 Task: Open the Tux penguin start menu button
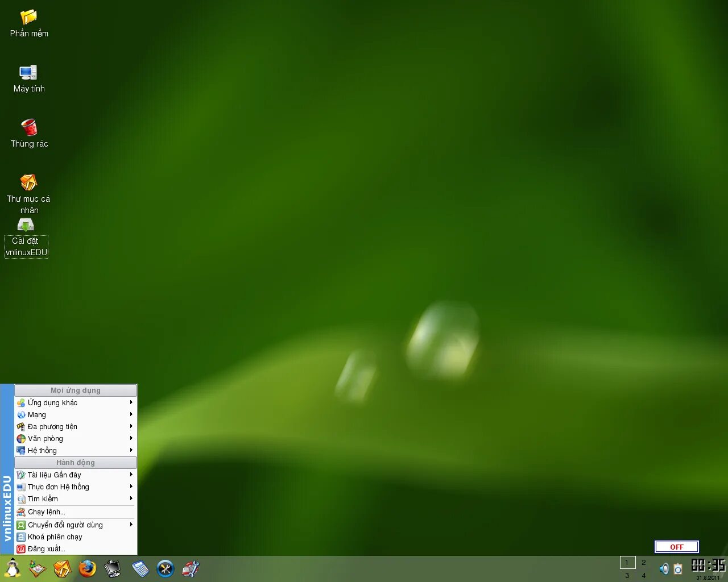[12, 568]
